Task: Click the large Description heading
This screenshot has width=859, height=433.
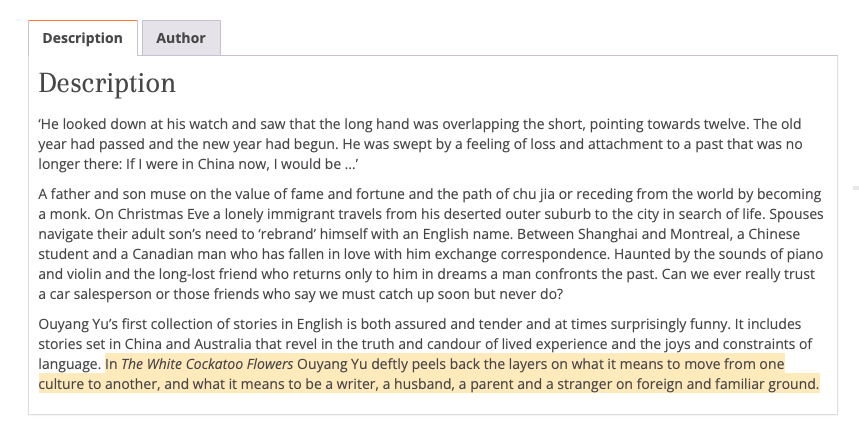Action: pos(107,84)
